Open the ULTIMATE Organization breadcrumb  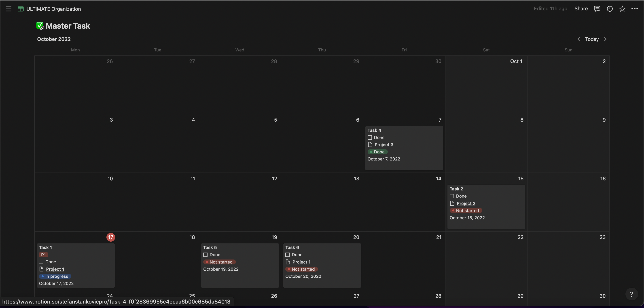click(53, 9)
